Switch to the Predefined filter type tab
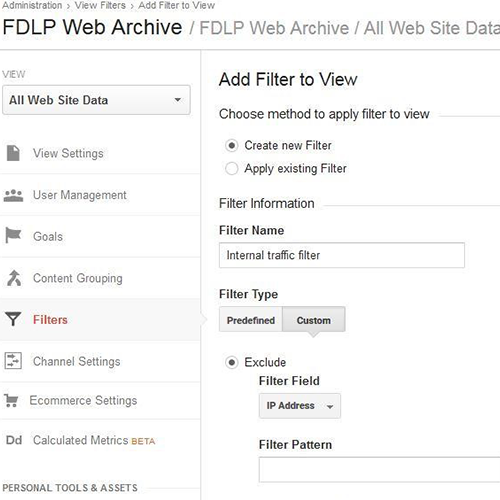 pos(251,320)
